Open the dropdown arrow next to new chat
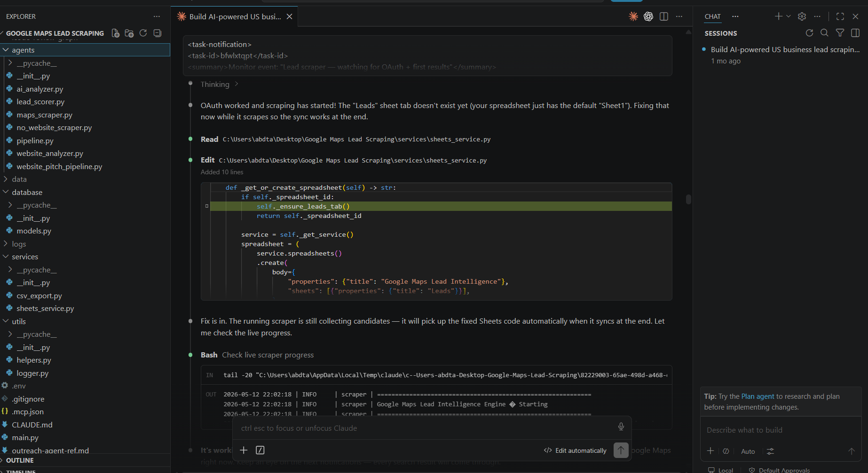The image size is (868, 473). (789, 16)
